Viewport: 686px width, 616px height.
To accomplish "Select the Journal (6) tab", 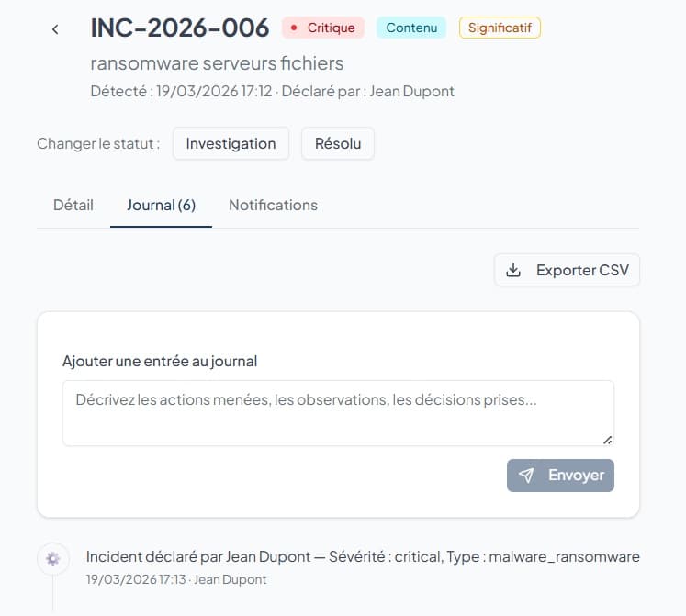I will pyautogui.click(x=161, y=205).
